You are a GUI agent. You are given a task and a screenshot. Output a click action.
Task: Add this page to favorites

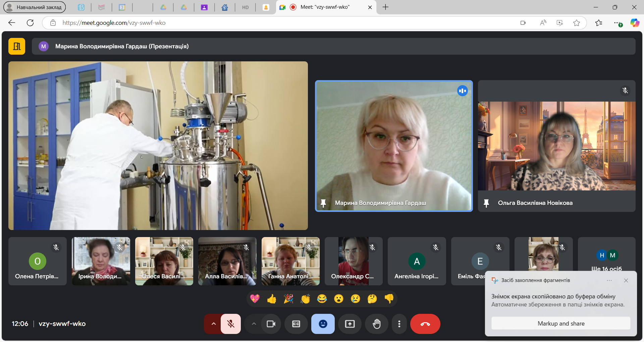pos(577,23)
